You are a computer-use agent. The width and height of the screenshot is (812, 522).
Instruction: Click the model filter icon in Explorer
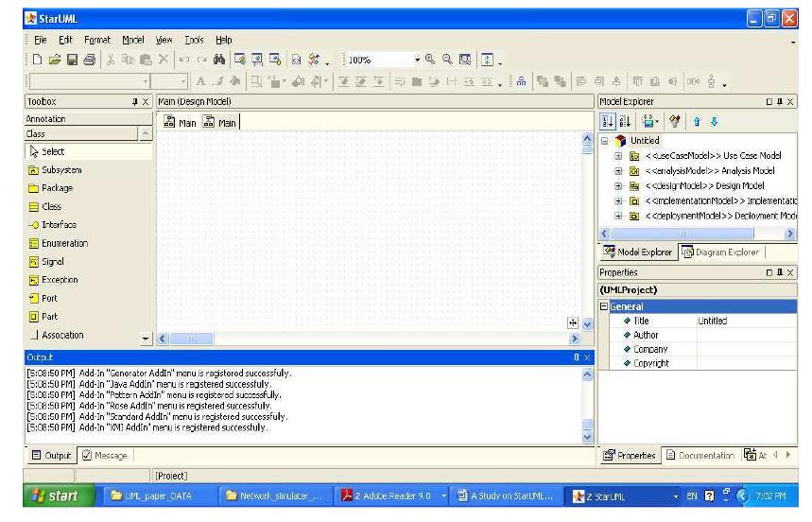pos(674,122)
